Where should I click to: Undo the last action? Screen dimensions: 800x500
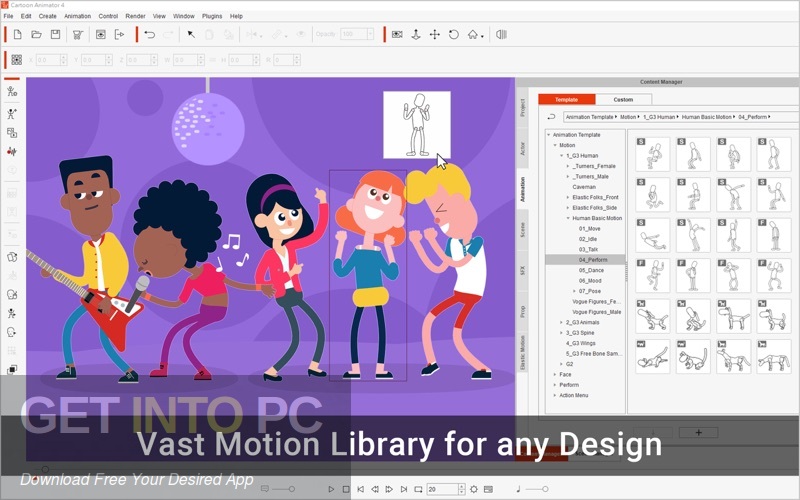click(149, 35)
